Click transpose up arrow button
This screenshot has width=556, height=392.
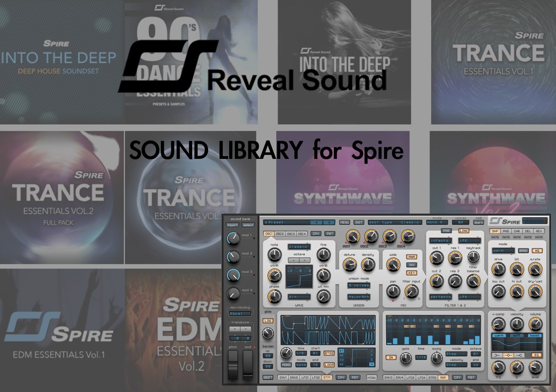[x=246, y=329]
